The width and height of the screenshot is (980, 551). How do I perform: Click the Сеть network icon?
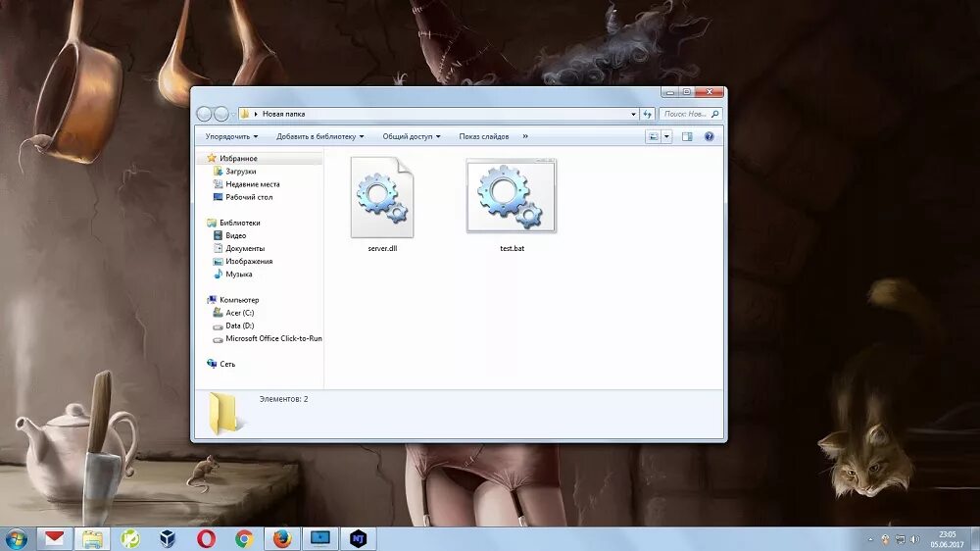point(212,364)
